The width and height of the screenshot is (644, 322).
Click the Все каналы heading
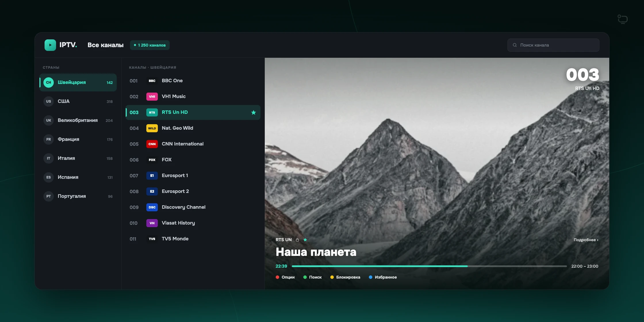tap(106, 45)
